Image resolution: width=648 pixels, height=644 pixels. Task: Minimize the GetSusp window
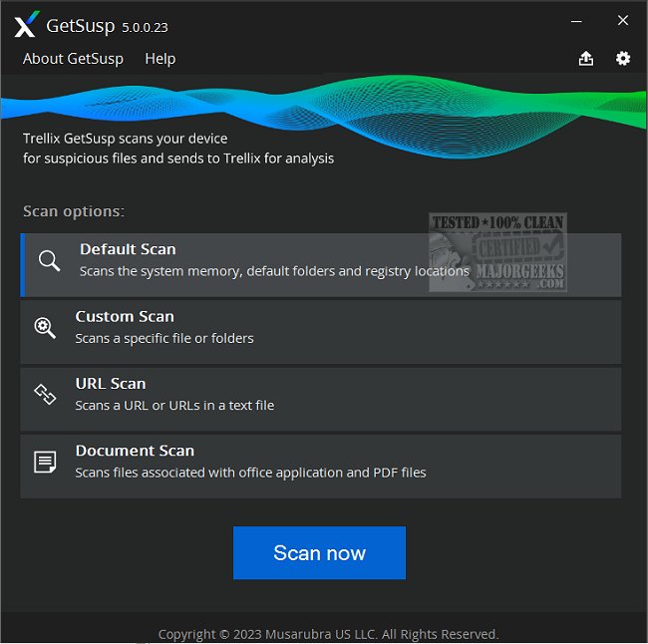pyautogui.click(x=575, y=21)
